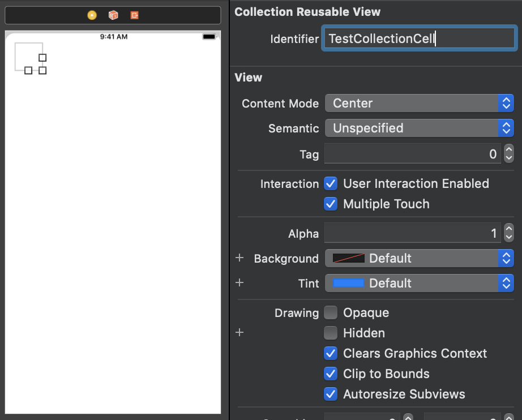Viewport: 522px width, 420px height.
Task: Click the plus button next to Tint
Action: pyautogui.click(x=239, y=282)
